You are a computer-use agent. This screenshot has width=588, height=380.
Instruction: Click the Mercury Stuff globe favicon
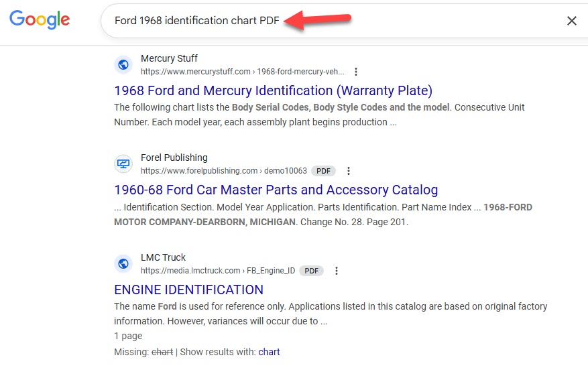click(123, 65)
